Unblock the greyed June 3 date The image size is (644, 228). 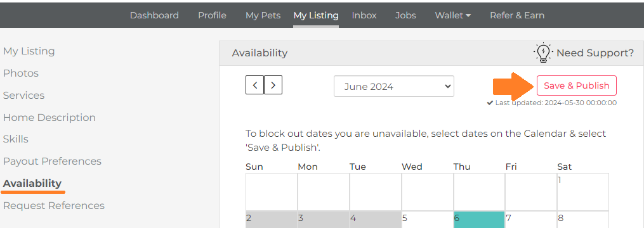(x=323, y=219)
